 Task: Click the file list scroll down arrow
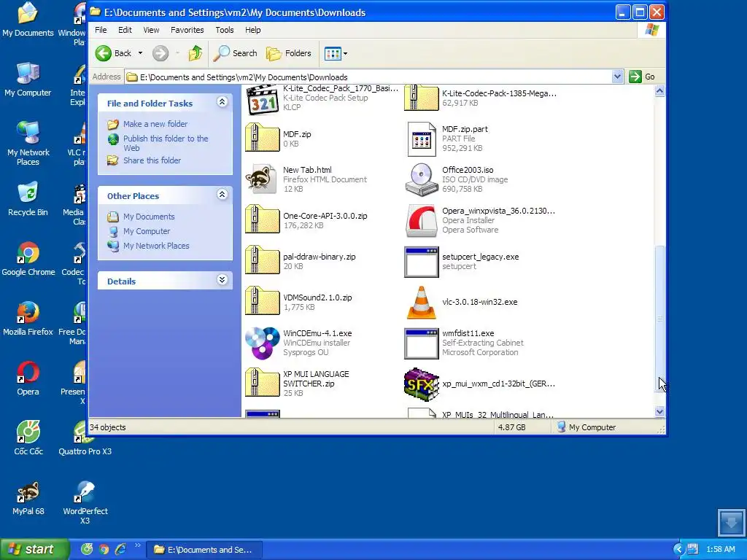point(659,412)
